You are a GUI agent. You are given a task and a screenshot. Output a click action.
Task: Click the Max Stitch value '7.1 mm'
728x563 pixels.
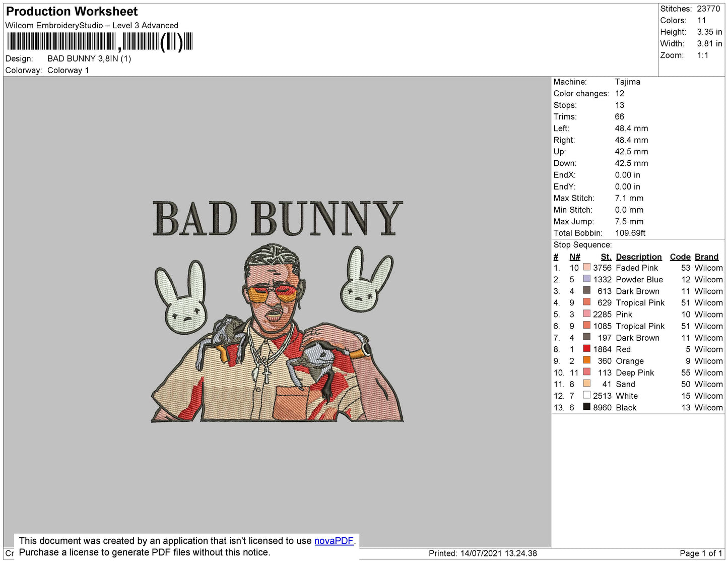(x=629, y=198)
